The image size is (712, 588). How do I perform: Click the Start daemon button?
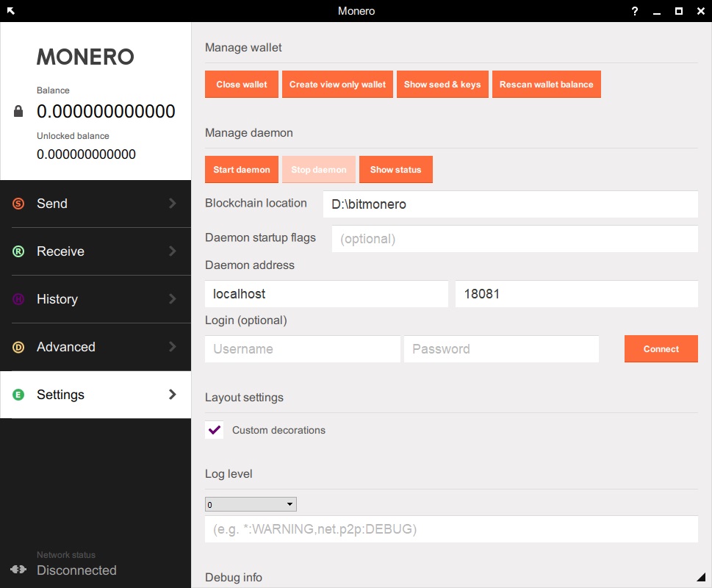tap(242, 169)
